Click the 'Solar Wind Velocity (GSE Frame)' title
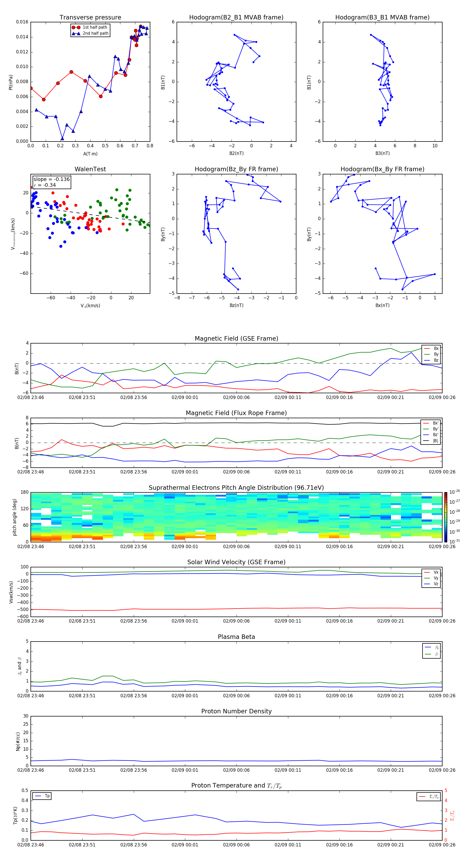The image size is (473, 868). click(236, 562)
